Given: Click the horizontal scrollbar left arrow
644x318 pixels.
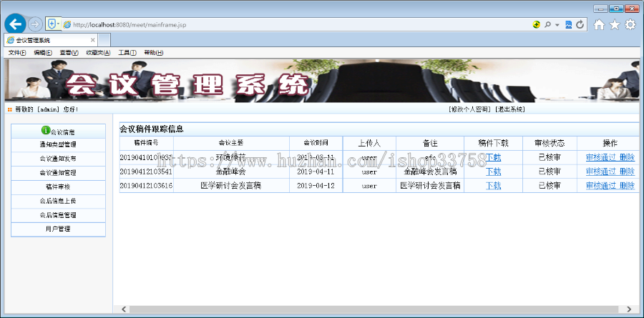Looking at the screenshot, I should [124, 309].
